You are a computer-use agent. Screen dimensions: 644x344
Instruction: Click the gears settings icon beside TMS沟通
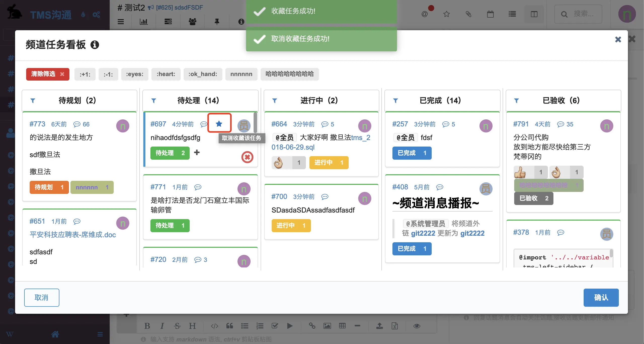click(96, 15)
